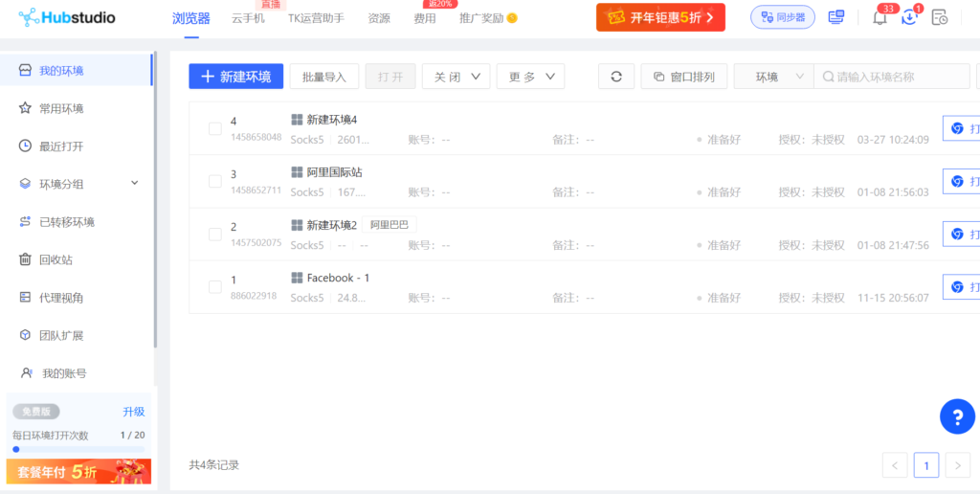Viewport: 980px width, 494px height.
Task: Open Recycle Bin (回收站) in sidebar
Action: [x=56, y=259]
